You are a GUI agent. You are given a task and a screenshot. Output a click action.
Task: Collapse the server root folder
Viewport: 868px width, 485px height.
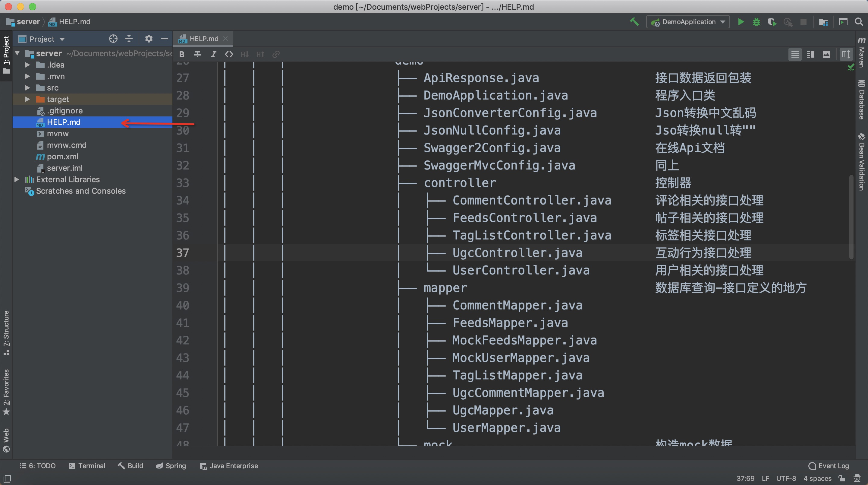coord(17,53)
